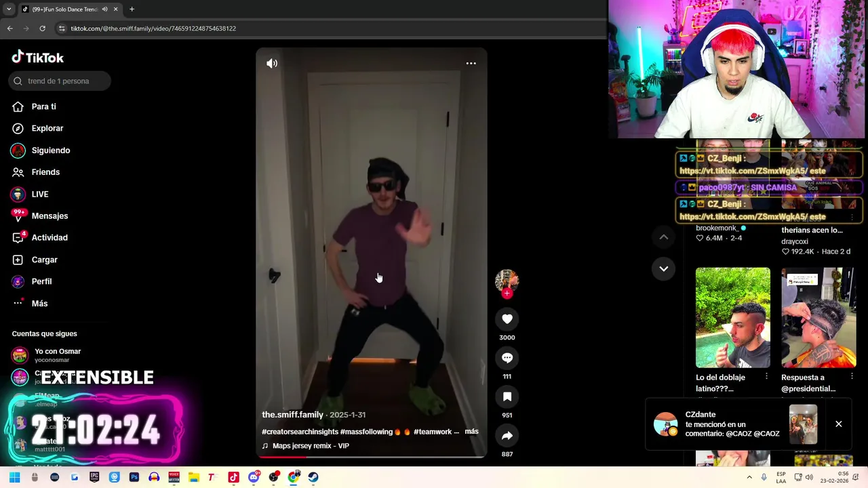
Task: Close the CZdante mention notification
Action: (x=839, y=424)
